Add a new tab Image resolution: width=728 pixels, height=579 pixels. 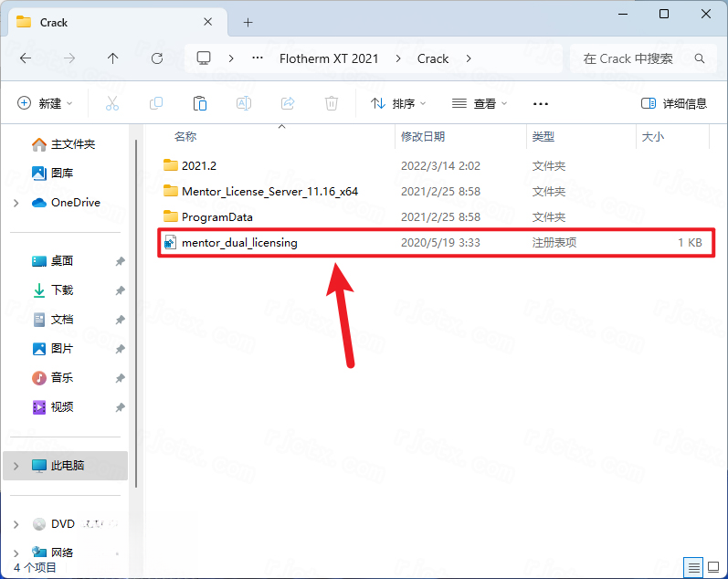[248, 22]
